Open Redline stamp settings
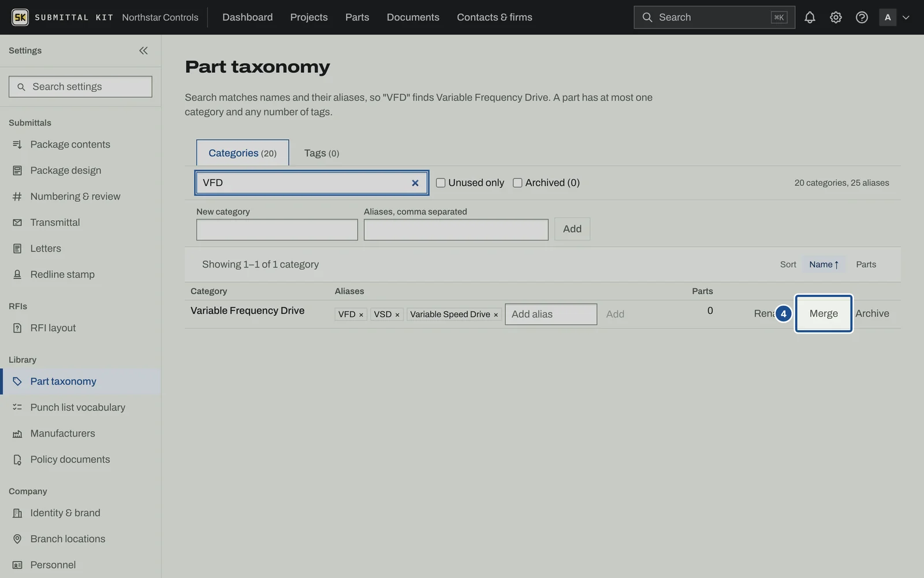Viewport: 924px width, 578px height. (x=80, y=275)
